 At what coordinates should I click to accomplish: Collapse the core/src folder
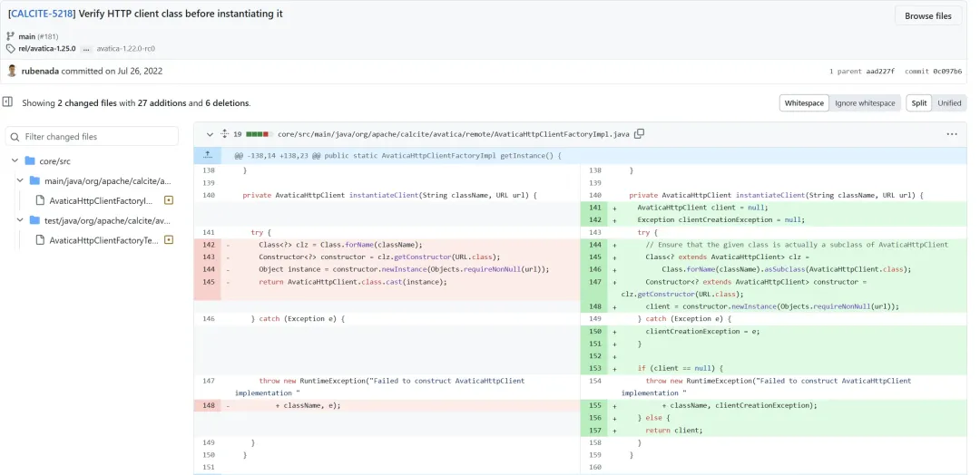tap(15, 161)
